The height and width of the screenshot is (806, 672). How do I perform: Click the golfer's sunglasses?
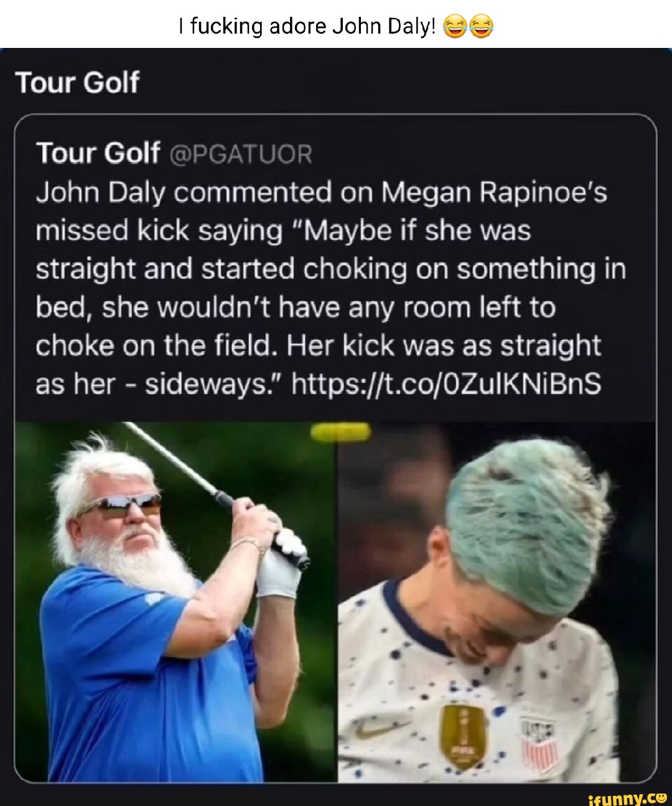click(x=120, y=505)
